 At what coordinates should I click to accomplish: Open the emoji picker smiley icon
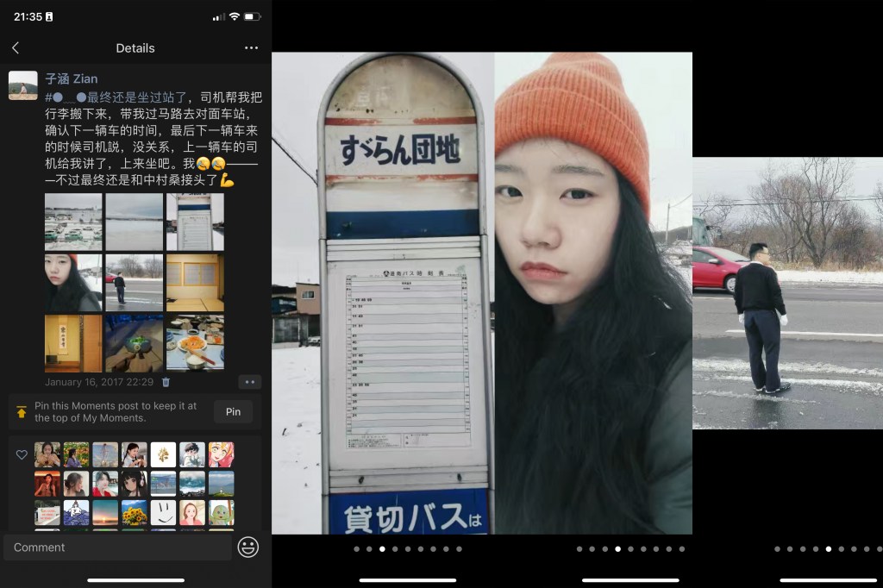248,547
